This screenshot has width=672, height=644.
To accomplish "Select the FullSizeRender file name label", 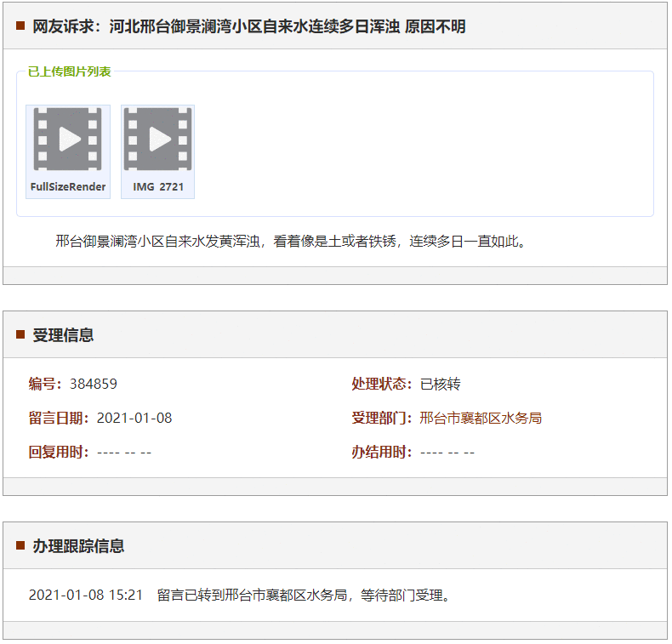I will coord(68,187).
